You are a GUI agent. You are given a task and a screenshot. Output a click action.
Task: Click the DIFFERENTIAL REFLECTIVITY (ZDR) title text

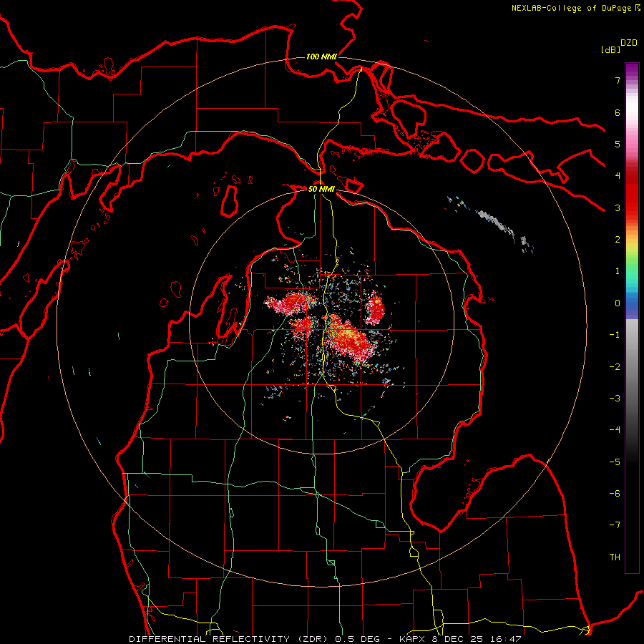click(x=228, y=639)
